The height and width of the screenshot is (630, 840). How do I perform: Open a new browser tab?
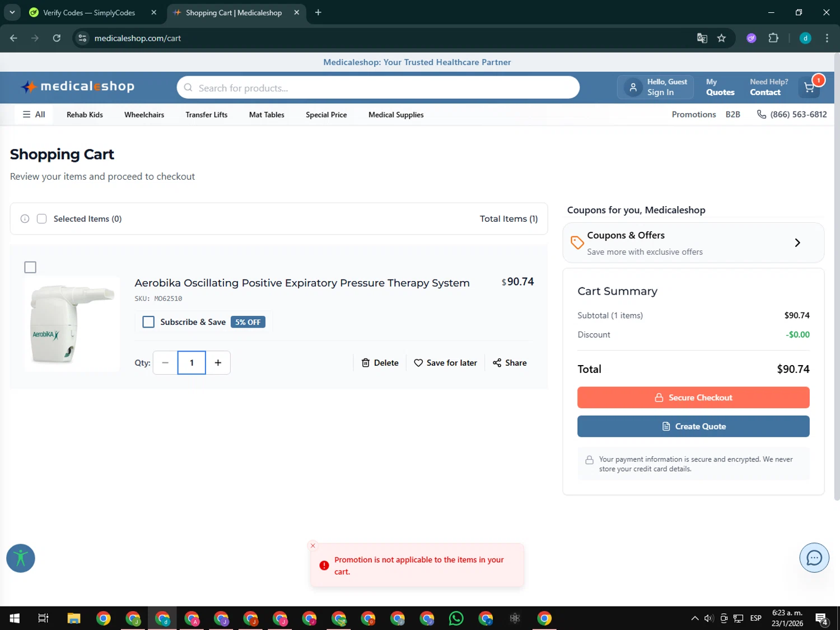click(318, 12)
